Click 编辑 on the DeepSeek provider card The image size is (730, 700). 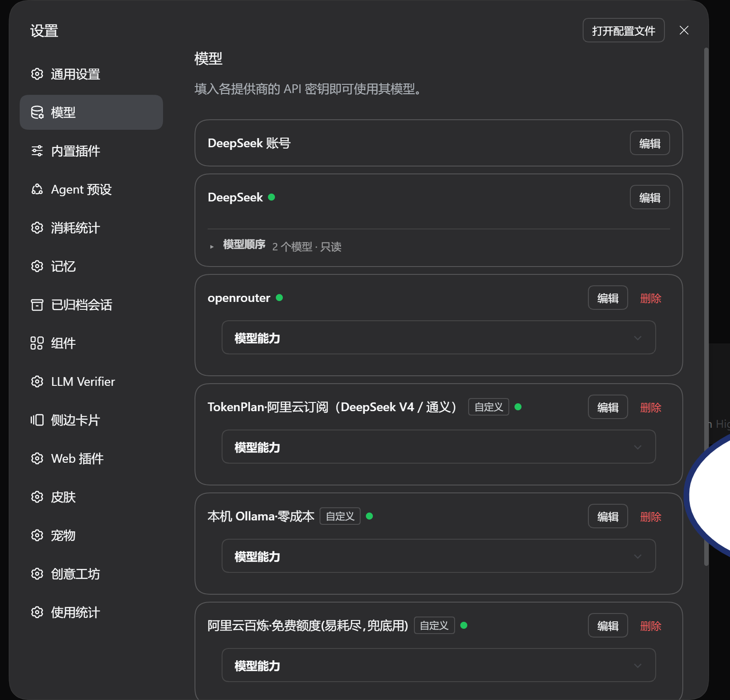650,197
